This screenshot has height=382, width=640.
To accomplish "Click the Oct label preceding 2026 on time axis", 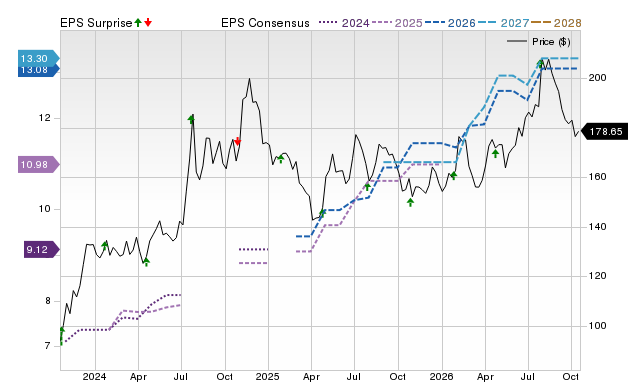I will point(398,376).
